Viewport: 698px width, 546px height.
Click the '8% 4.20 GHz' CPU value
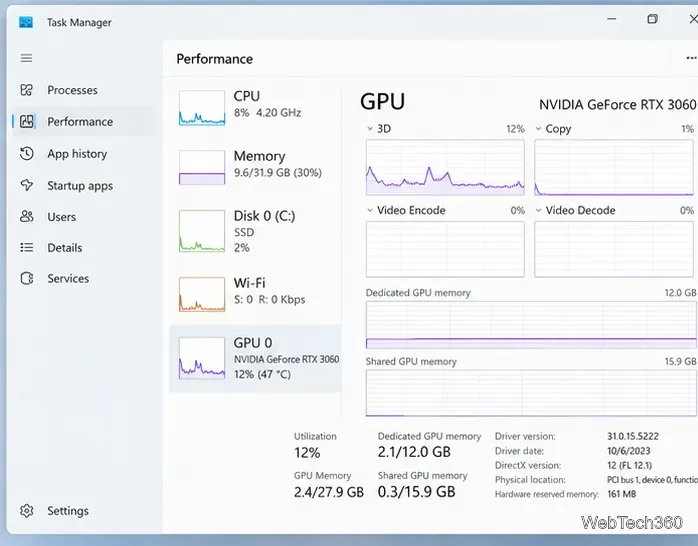[x=268, y=113]
